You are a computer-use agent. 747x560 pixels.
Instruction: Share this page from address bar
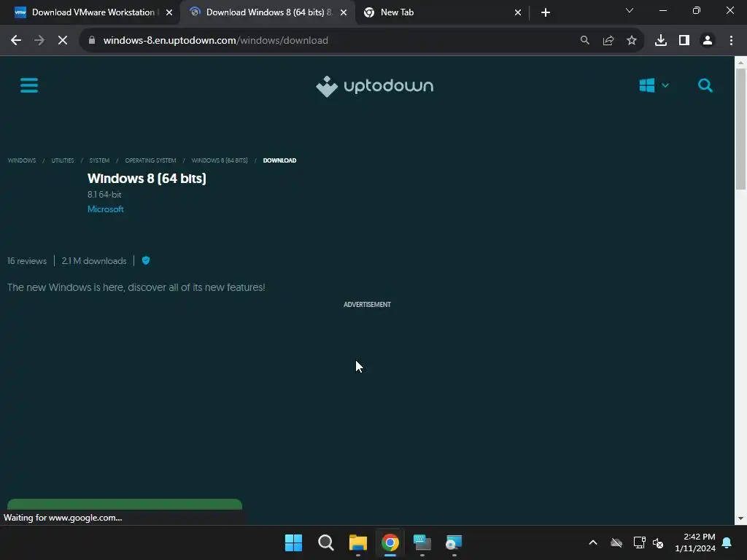click(608, 41)
